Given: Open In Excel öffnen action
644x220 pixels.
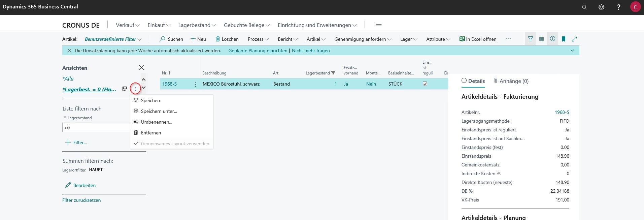Looking at the screenshot, I should pyautogui.click(x=478, y=39).
